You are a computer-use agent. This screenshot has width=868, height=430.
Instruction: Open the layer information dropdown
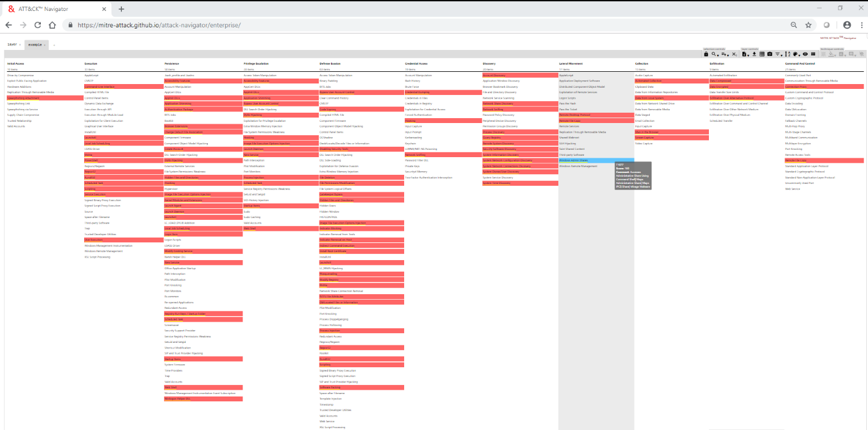(x=745, y=54)
